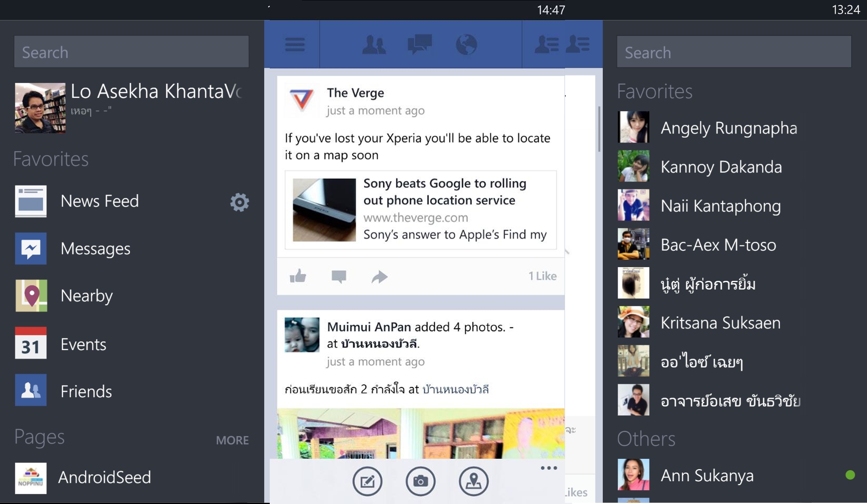Viewport: 867px width, 504px height.
Task: Open the messages chat bubbles icon in header
Action: coord(420,44)
